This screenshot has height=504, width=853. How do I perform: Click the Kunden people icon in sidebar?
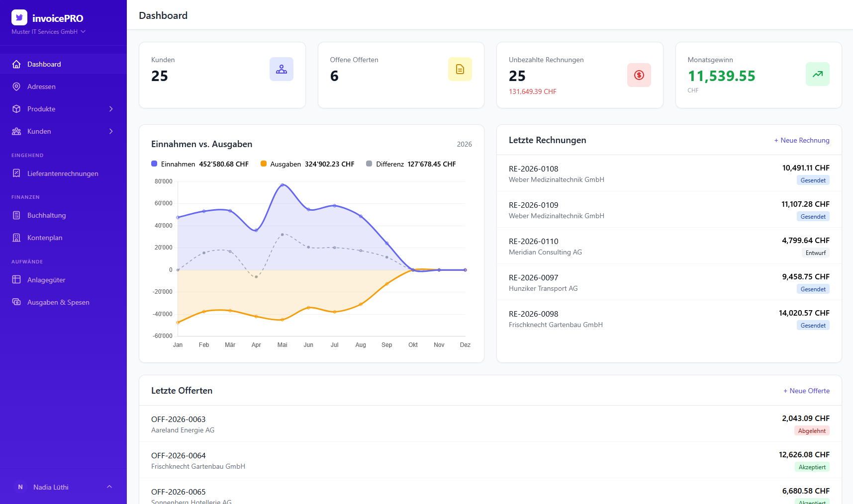coord(16,131)
